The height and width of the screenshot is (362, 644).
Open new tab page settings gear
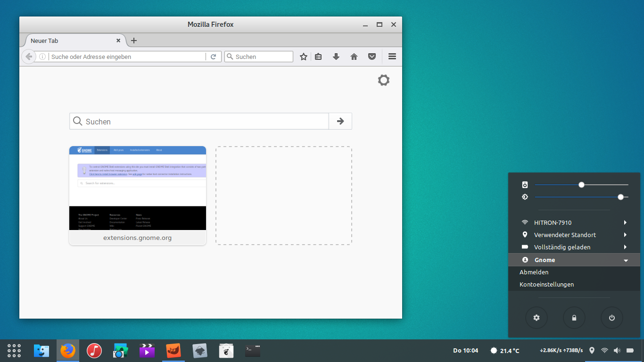point(384,80)
